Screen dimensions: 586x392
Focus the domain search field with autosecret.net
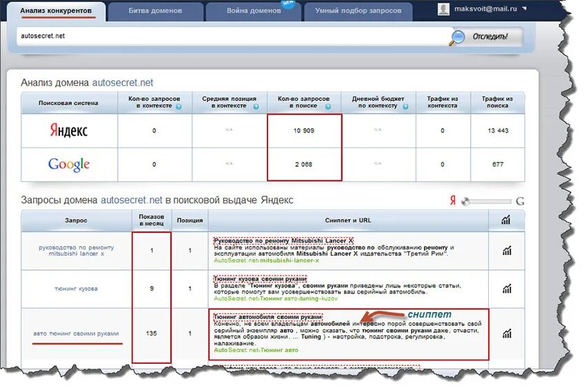tap(232, 37)
